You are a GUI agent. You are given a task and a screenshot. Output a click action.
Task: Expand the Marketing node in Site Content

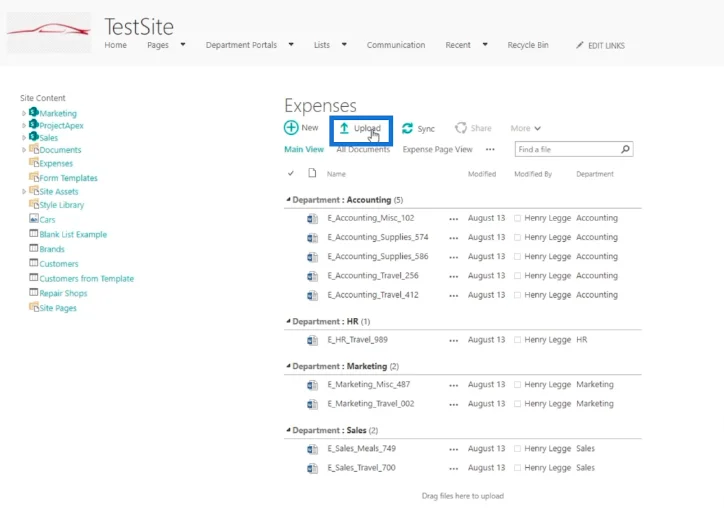point(24,113)
